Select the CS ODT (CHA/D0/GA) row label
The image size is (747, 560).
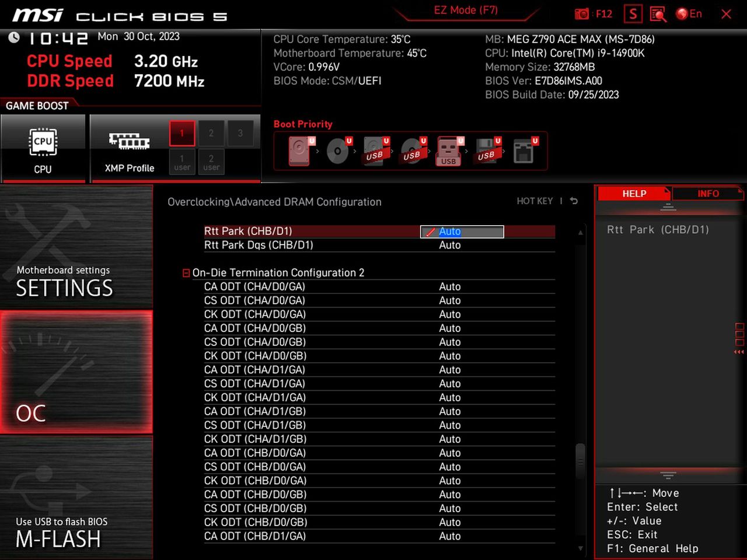pos(254,300)
